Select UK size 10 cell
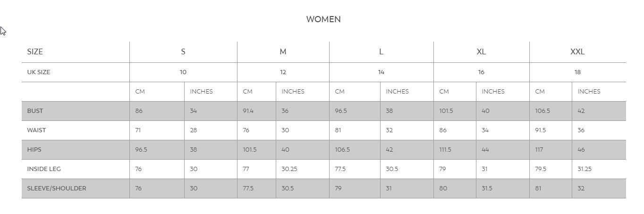 pyautogui.click(x=183, y=72)
